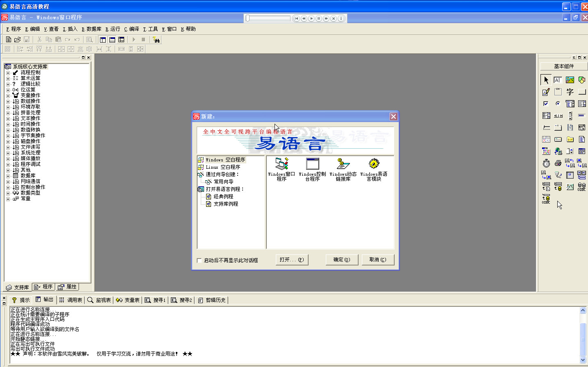
Task: Expand the 常量 tree node
Action: 8,199
